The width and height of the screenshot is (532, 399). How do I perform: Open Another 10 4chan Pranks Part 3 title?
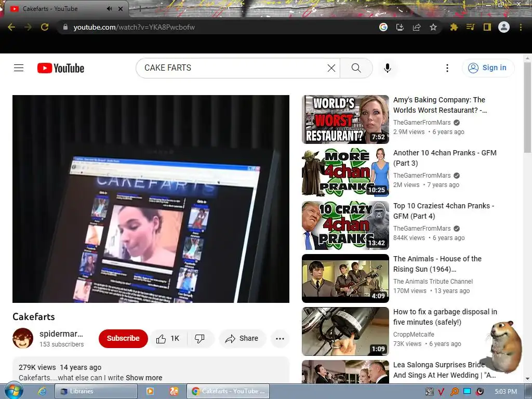tap(445, 158)
